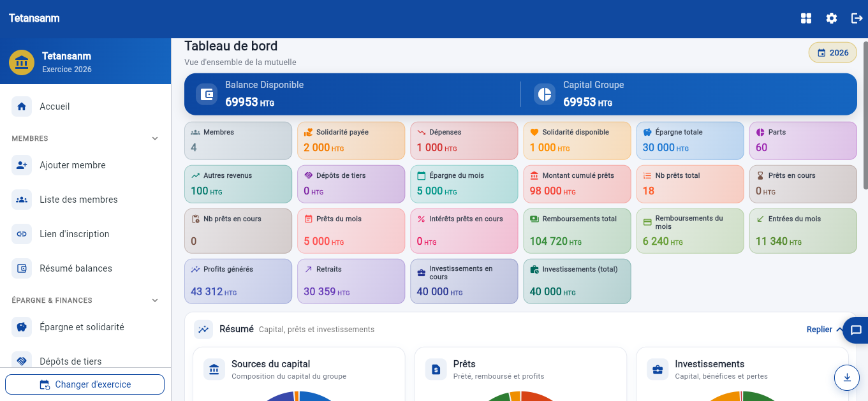Click the Épargne totale piggy bank icon
The width and height of the screenshot is (868, 401).
click(x=647, y=133)
